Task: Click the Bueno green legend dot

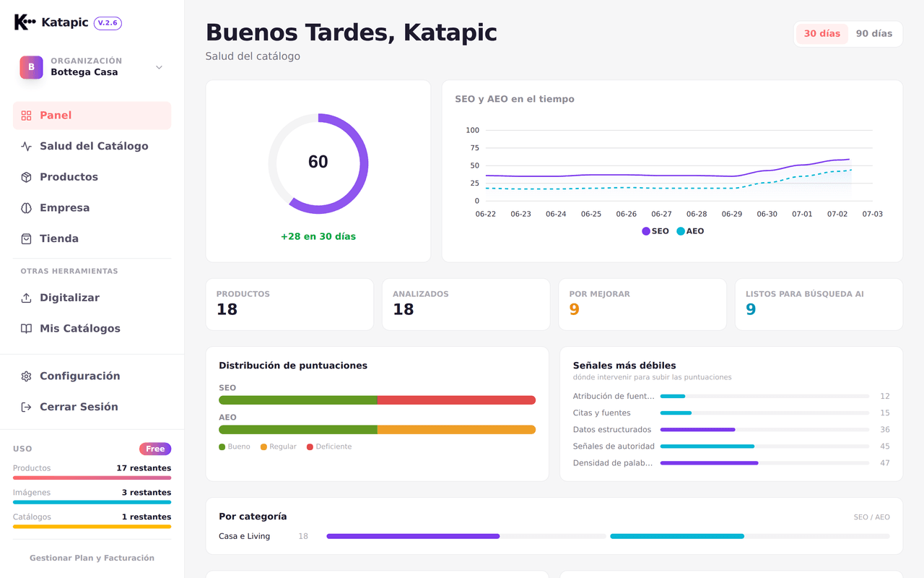Action: point(222,447)
